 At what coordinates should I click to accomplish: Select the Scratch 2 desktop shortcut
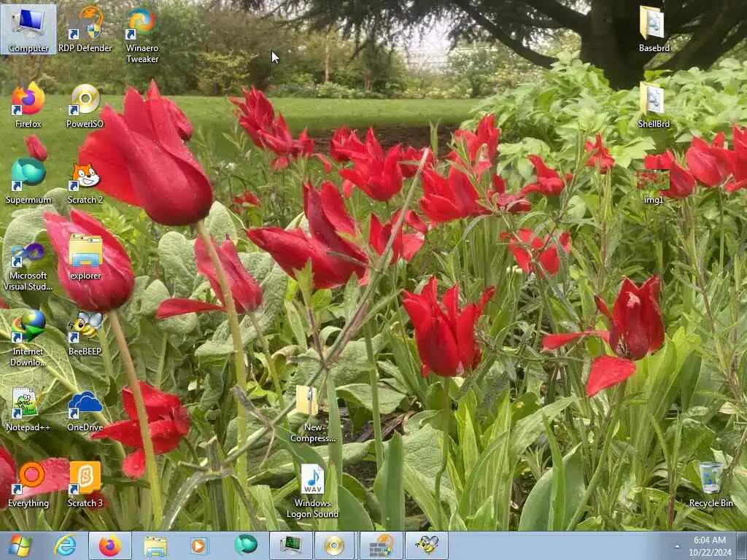[85, 181]
